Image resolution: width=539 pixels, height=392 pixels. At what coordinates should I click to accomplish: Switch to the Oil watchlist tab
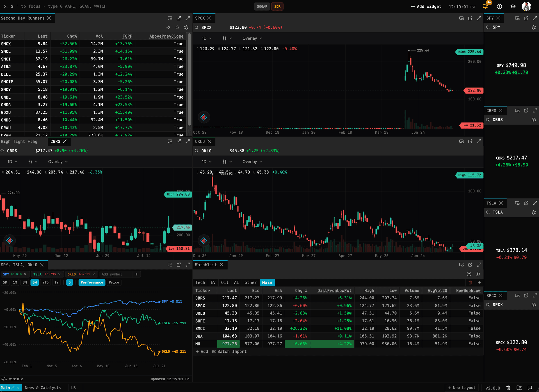click(x=225, y=282)
